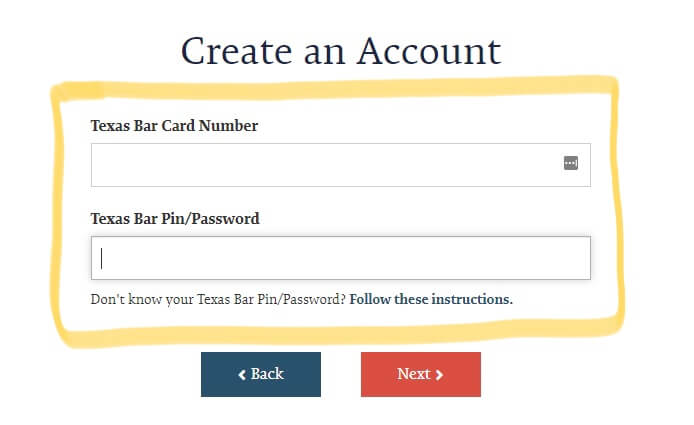The height and width of the screenshot is (425, 694).
Task: Click the left chevron icon on Back button
Action: tap(242, 375)
